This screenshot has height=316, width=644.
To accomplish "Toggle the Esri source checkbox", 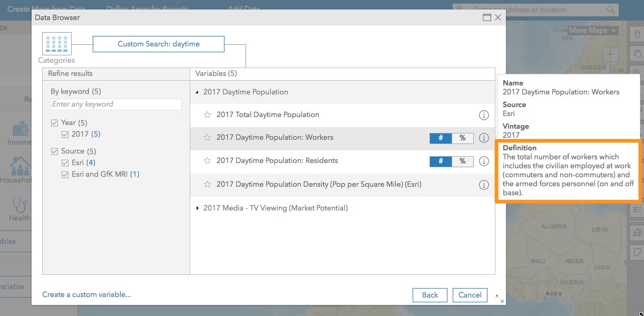I will coord(65,163).
